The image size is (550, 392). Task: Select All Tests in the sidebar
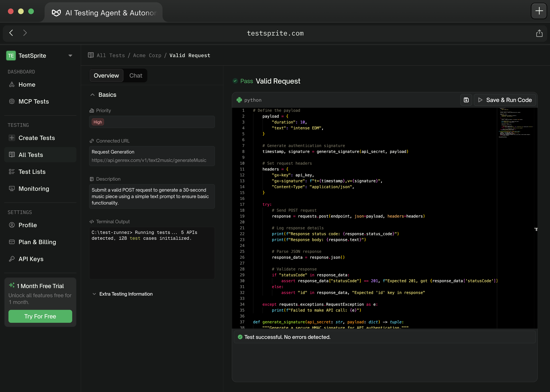tap(40, 155)
